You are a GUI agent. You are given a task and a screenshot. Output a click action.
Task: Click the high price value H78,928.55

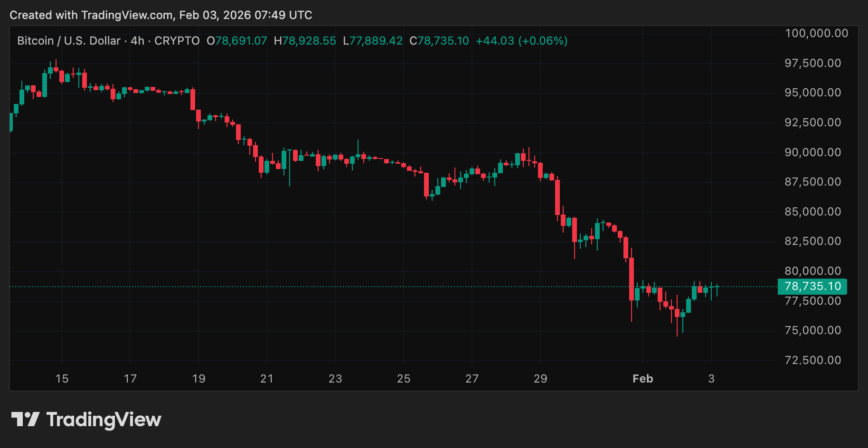[x=305, y=41]
